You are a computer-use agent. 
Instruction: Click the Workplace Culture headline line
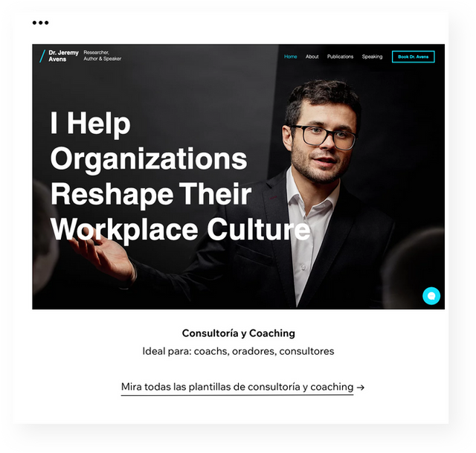pyautogui.click(x=180, y=229)
